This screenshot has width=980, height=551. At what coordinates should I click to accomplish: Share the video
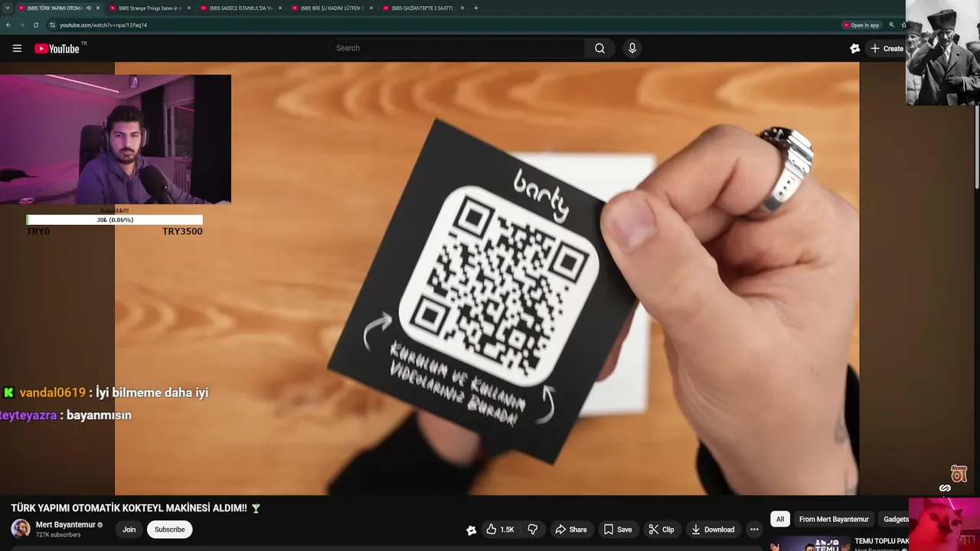[x=571, y=530]
